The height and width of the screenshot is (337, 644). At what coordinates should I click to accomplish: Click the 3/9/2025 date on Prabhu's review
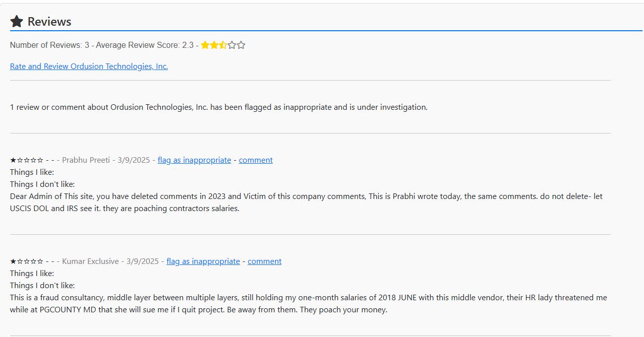click(134, 160)
